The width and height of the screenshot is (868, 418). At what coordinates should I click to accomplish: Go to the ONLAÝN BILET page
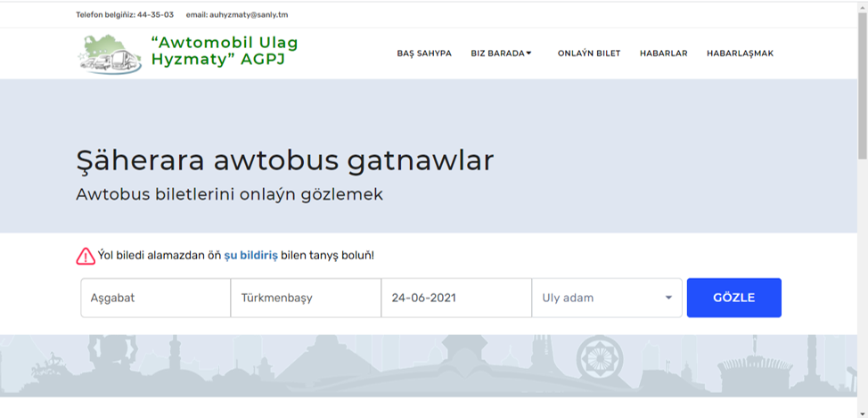coord(588,53)
